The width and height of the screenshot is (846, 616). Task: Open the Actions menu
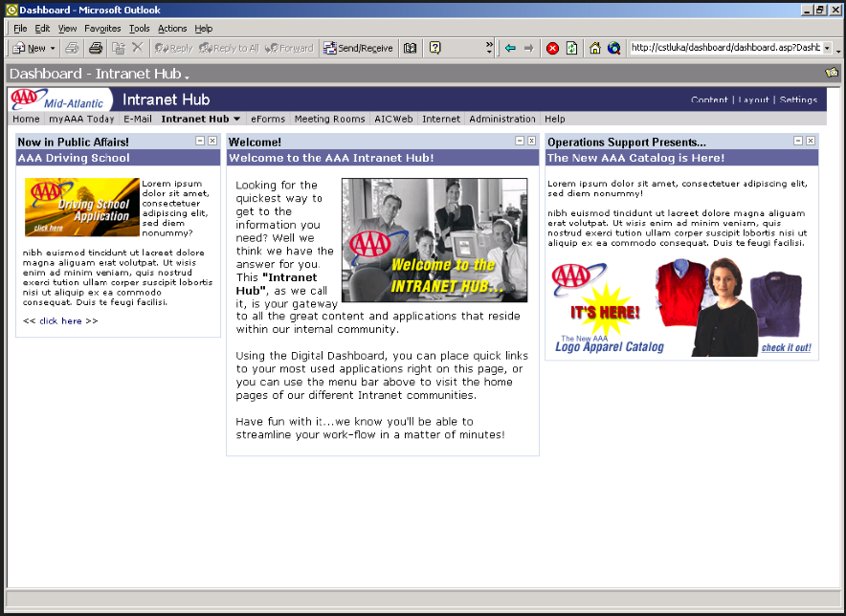(172, 29)
